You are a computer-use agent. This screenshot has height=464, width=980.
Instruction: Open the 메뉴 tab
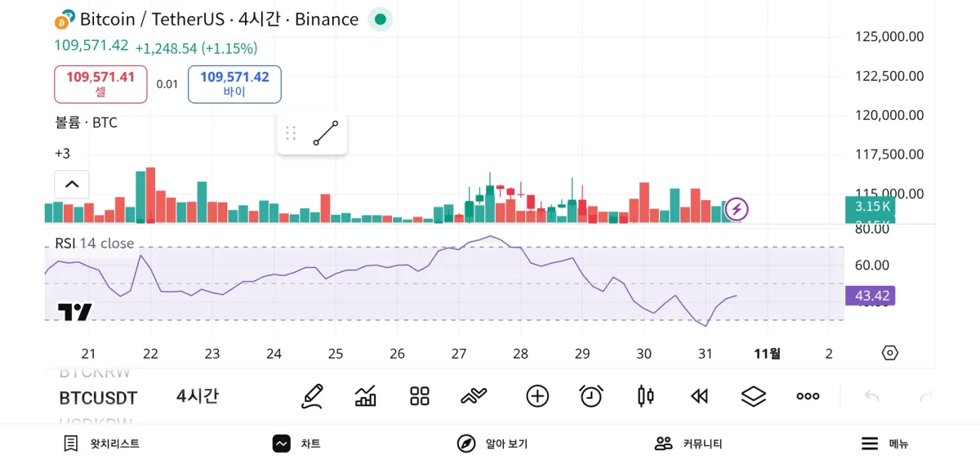[885, 444]
